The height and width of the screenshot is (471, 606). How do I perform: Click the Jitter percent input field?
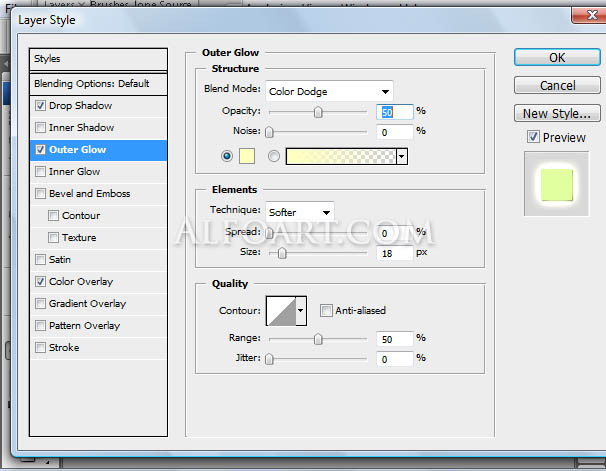395,359
